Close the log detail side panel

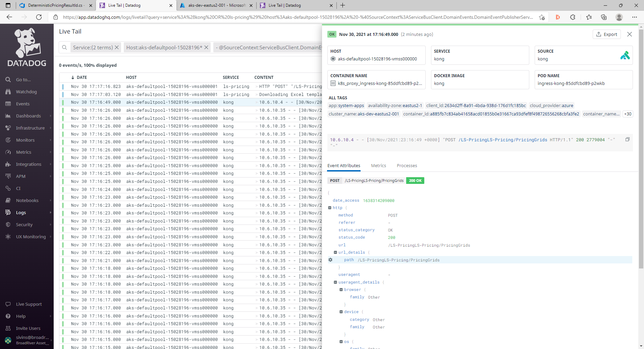pos(630,34)
